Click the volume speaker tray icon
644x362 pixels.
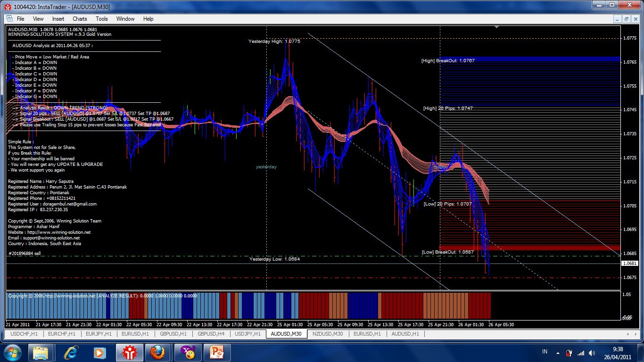[x=591, y=353]
